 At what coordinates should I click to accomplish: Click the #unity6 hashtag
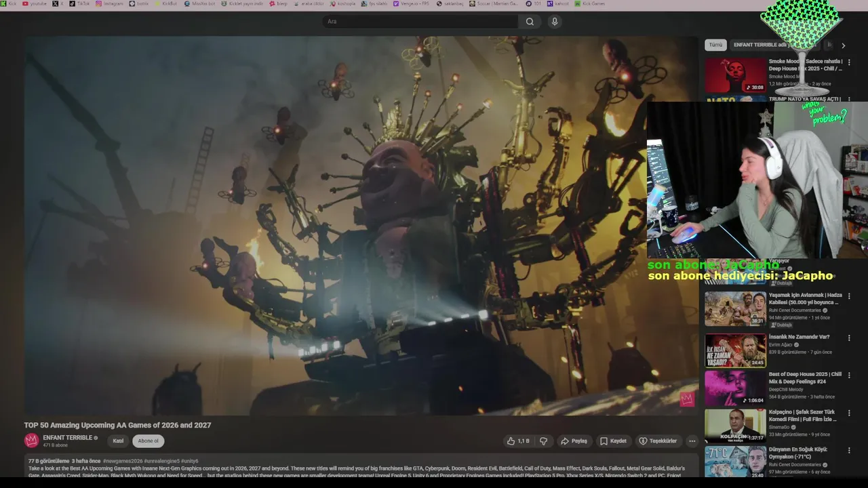(190, 461)
